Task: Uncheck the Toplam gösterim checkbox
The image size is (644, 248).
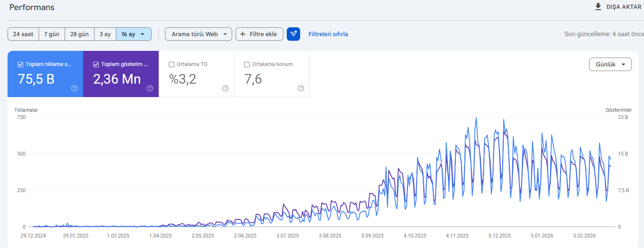Action: (96, 64)
